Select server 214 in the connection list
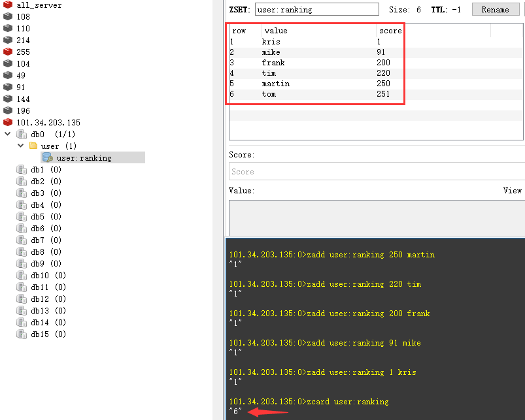 pos(23,40)
